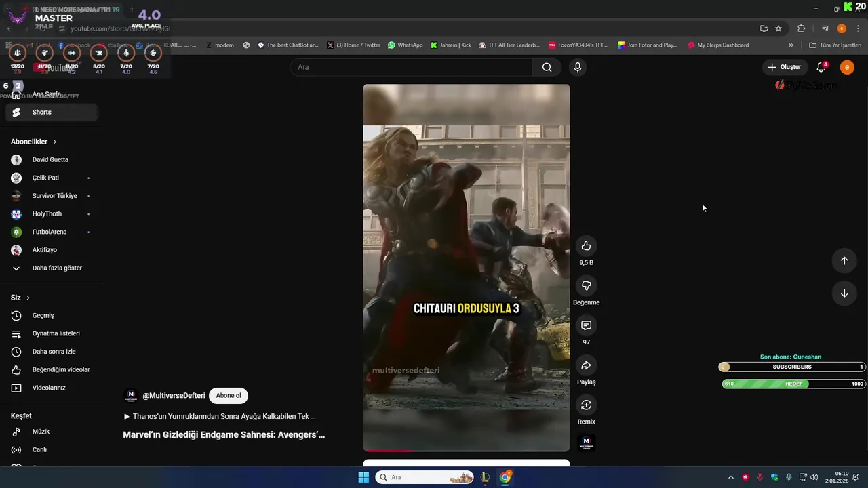Screen dimensions: 868x488
Task: Open League of Legends taskbar icon
Action: point(485,477)
